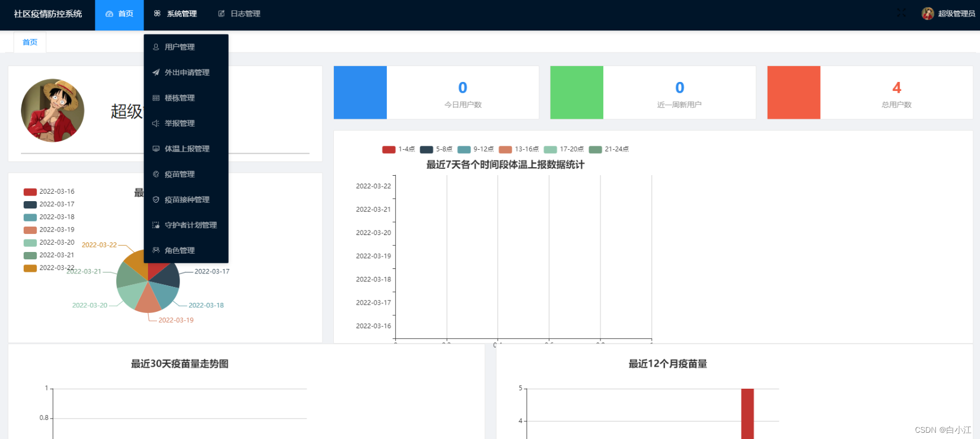Click the 总用户数 label
Image resolution: width=980 pixels, height=439 pixels.
[896, 105]
